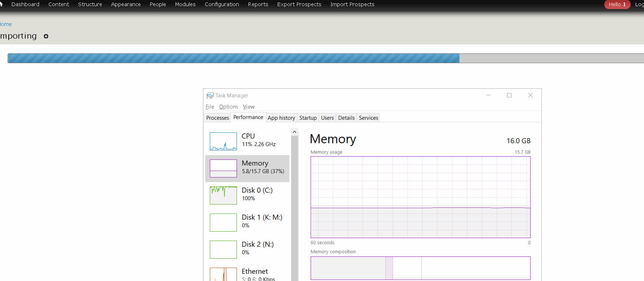Screen dimensions: 644x281
Task: Open Task Manager's View menu
Action: pyautogui.click(x=249, y=107)
